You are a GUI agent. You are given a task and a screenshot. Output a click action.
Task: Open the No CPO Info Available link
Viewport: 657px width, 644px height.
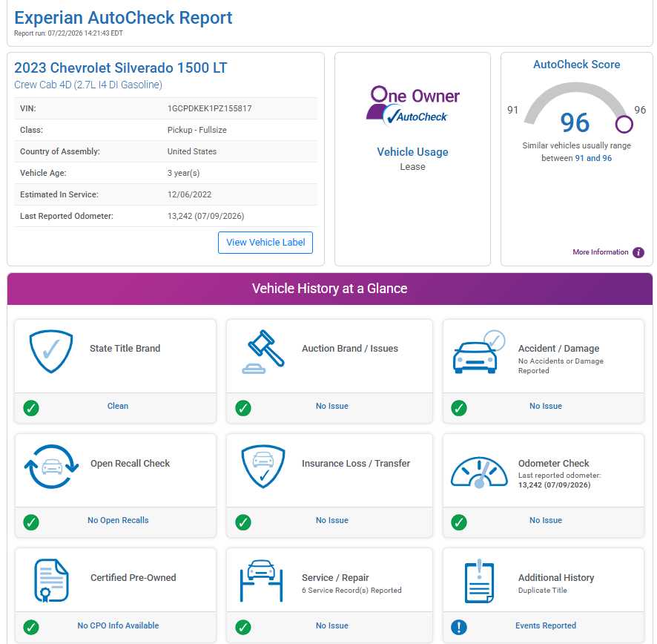coord(118,625)
